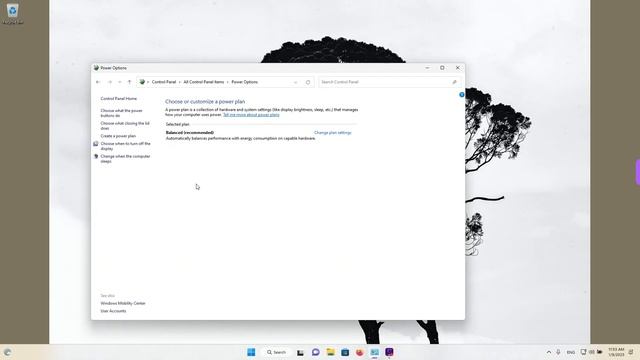Open File Explorer from taskbar
640x360 pixels.
(330, 352)
